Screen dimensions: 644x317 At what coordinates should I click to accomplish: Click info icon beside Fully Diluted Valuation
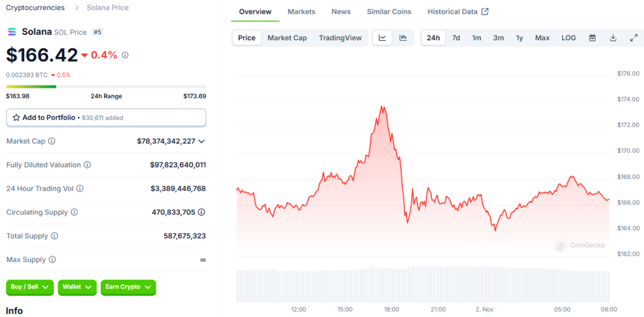pos(87,165)
